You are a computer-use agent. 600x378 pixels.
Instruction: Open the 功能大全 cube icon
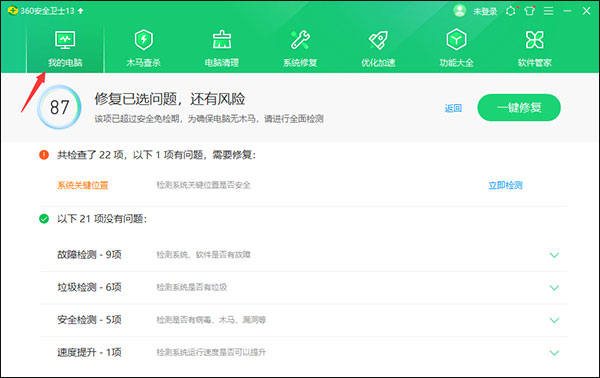tap(456, 39)
